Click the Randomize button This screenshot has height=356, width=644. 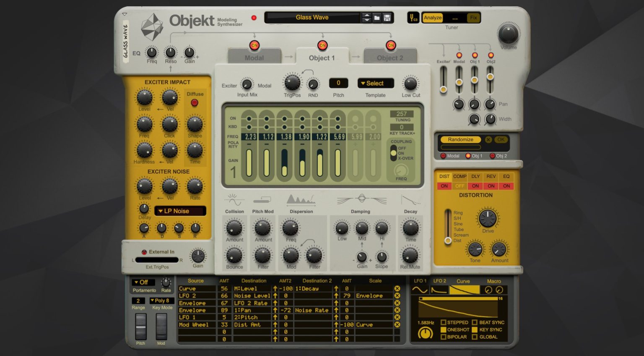[x=460, y=139]
